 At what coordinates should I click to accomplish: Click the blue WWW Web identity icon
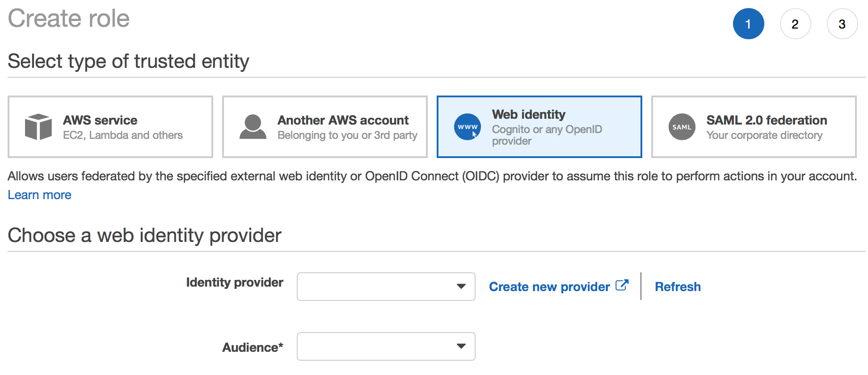[x=468, y=127]
